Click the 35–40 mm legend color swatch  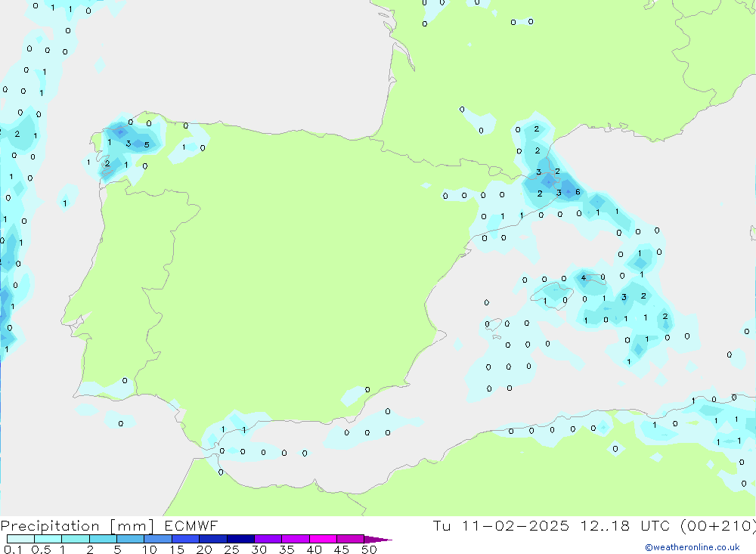(295, 539)
